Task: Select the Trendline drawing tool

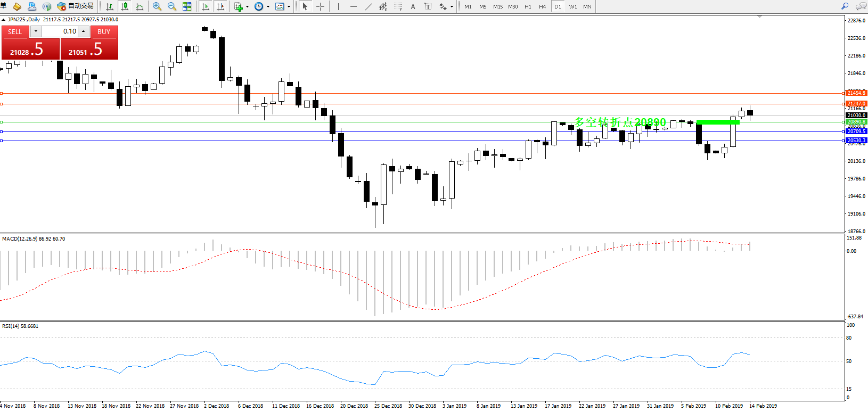Action: 369,6
